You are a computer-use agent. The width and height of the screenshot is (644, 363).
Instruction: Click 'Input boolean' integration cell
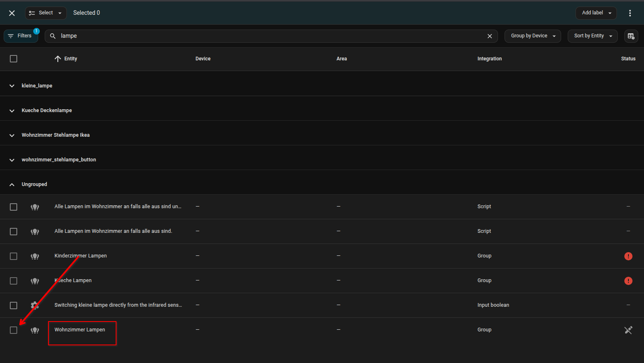(x=493, y=305)
